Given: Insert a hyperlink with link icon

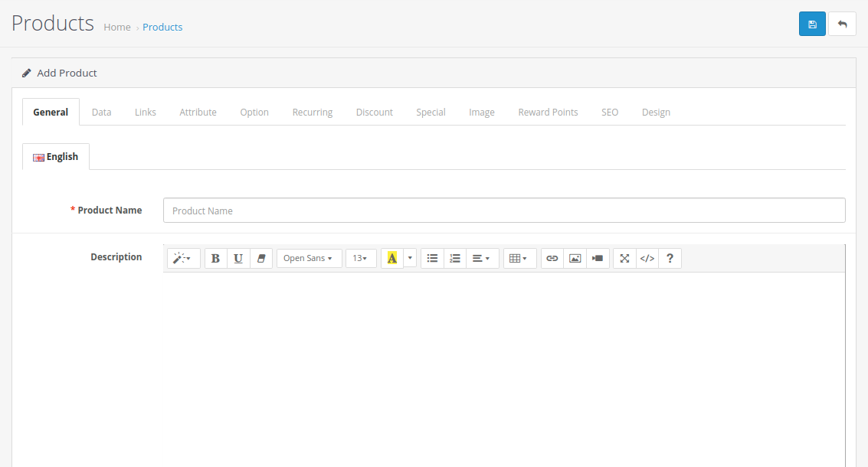Looking at the screenshot, I should point(552,259).
